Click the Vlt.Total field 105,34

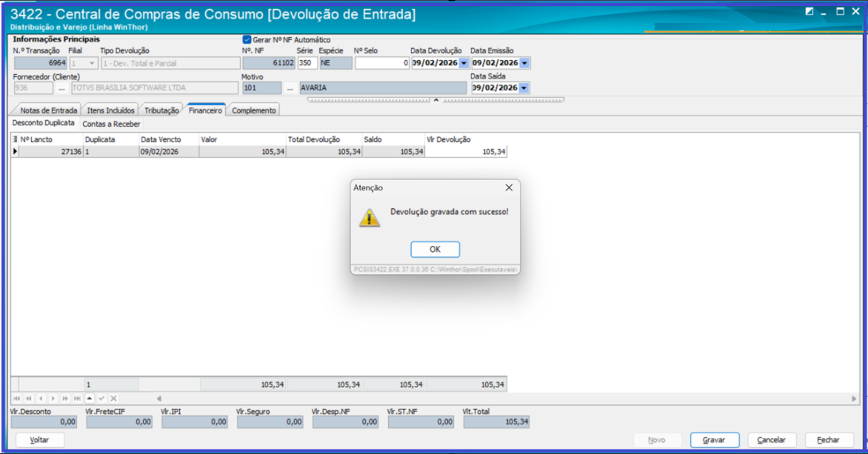click(x=496, y=422)
